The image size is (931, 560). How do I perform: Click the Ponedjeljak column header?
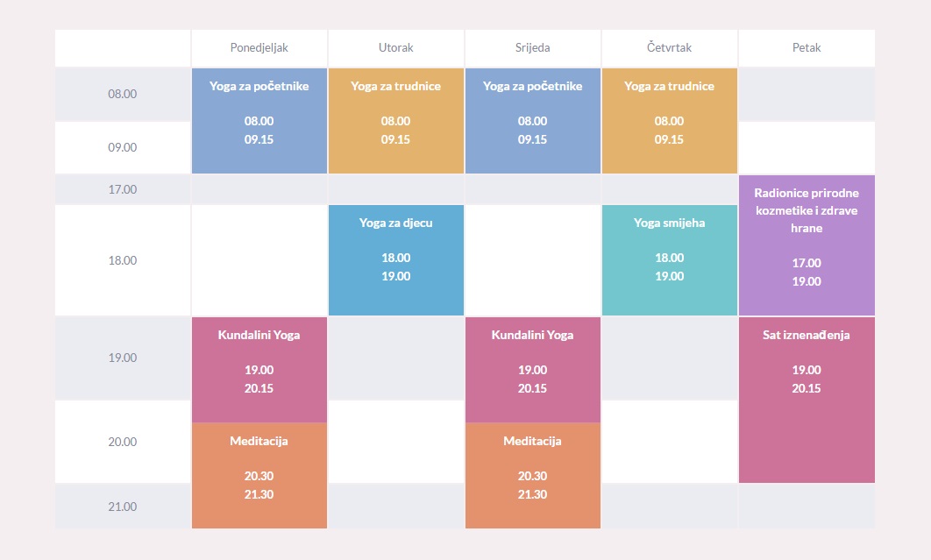[259, 48]
